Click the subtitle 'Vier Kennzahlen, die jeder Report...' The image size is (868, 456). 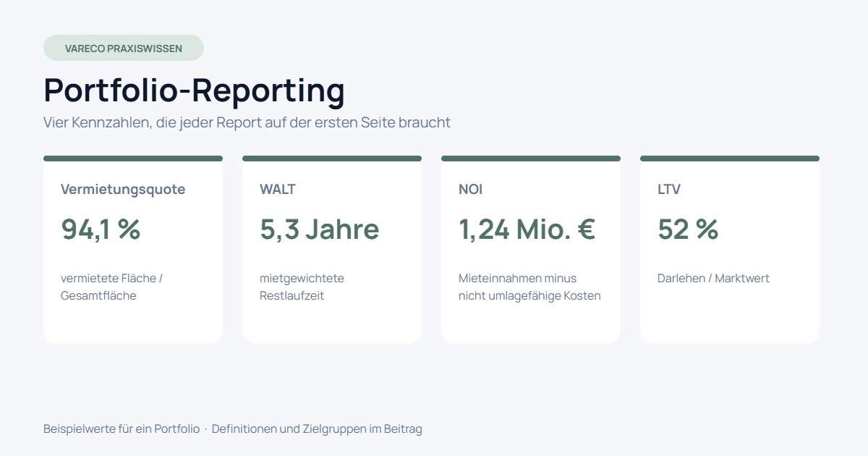point(247,122)
